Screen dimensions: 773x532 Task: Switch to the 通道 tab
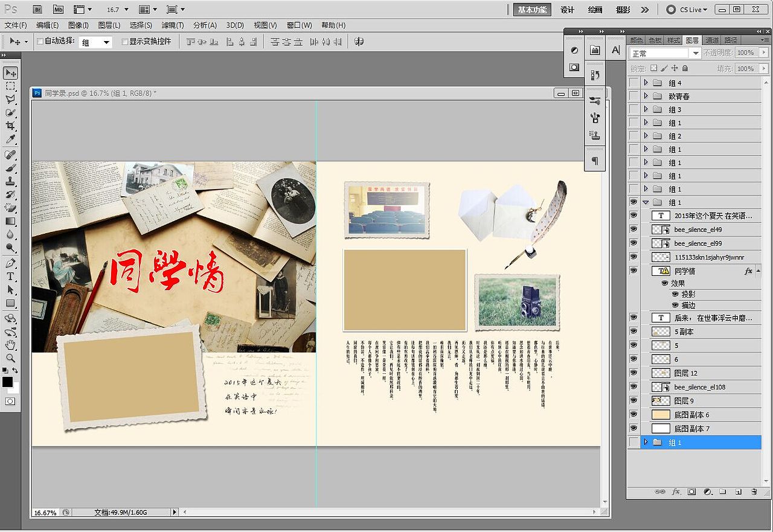click(x=711, y=40)
